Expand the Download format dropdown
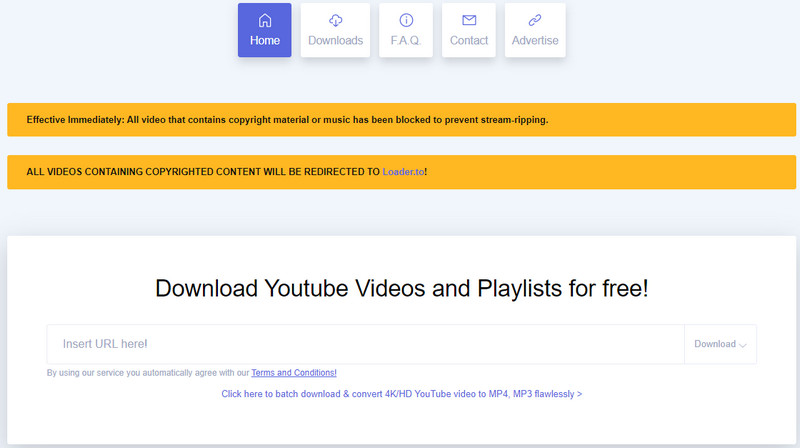The height and width of the screenshot is (448, 800). (x=720, y=344)
